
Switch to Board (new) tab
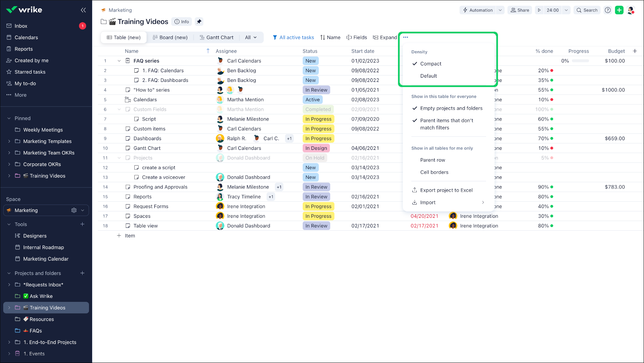tap(170, 37)
